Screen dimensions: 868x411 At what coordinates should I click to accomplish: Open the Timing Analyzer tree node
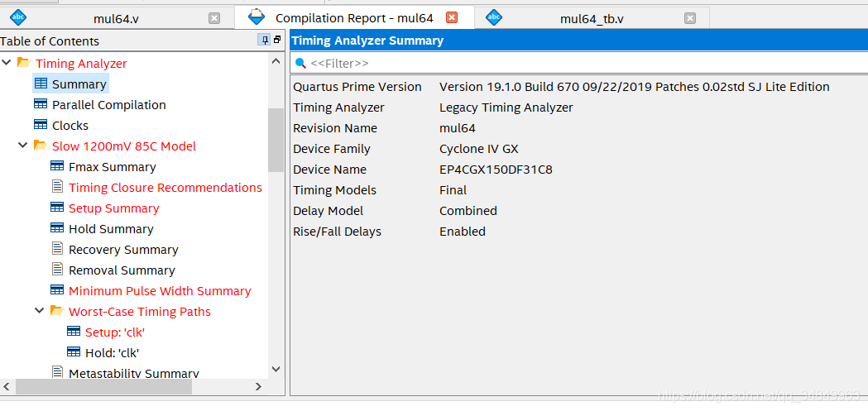point(81,64)
